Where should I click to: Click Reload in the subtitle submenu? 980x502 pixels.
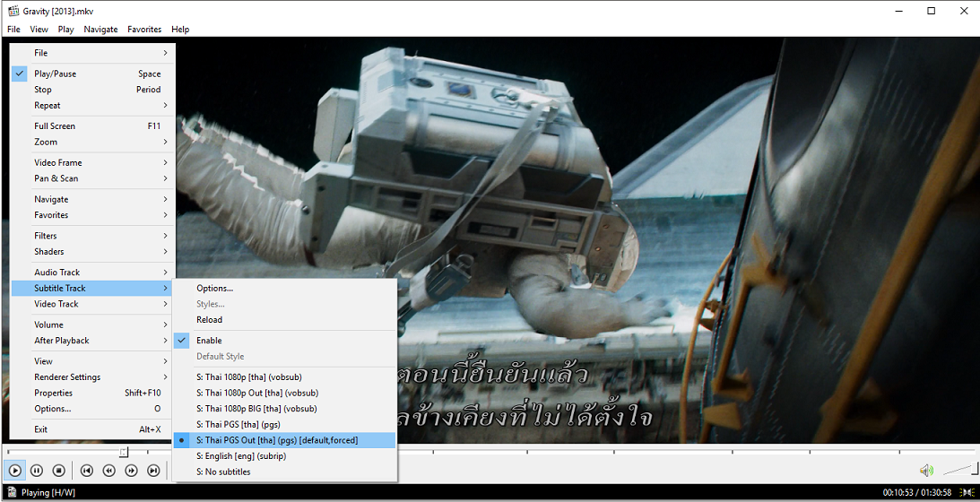click(284, 319)
